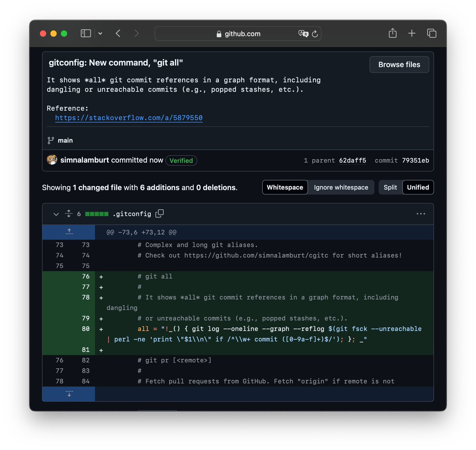Copy the .gitconfig file path icon
Viewport: 476px width, 450px height.
159,214
